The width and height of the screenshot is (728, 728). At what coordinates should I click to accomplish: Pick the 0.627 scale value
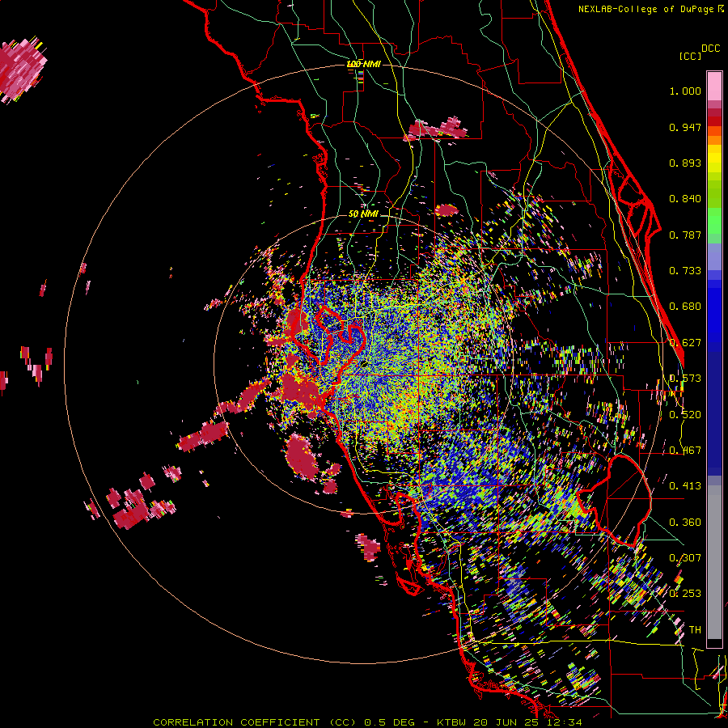[685, 343]
